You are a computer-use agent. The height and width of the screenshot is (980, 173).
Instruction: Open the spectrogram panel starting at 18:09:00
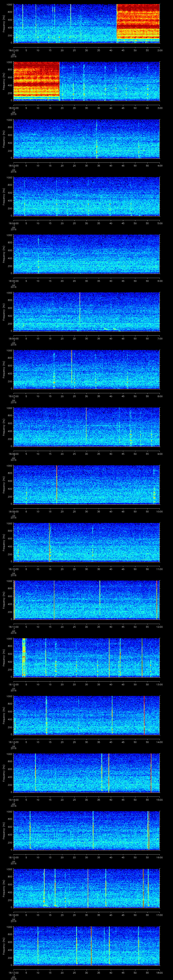click(x=86, y=484)
